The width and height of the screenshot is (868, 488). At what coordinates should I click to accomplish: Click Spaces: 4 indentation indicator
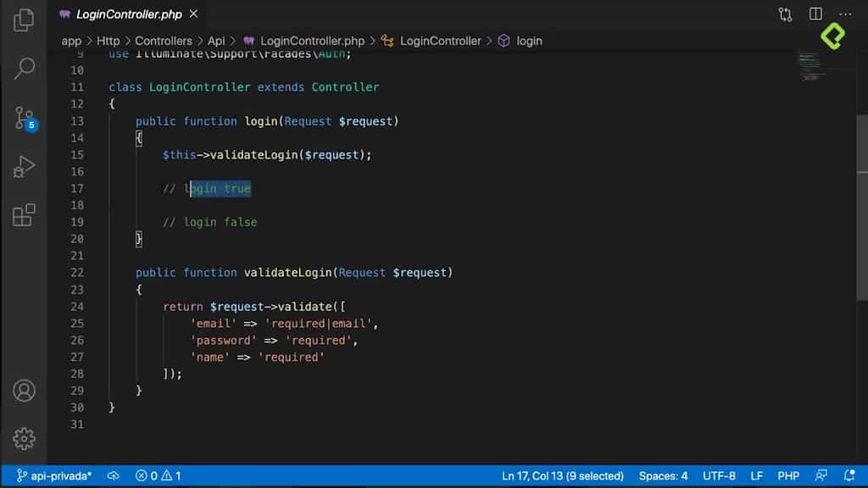click(x=663, y=475)
